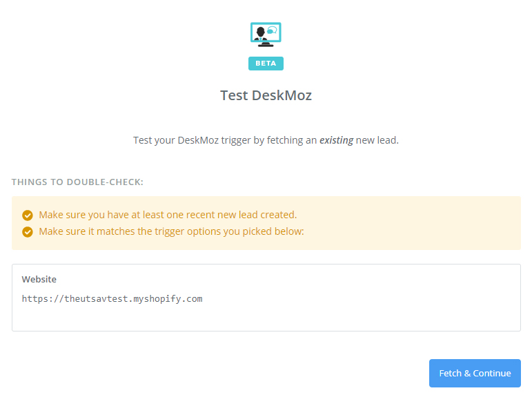Screen dimensions: 532x404
Task: Click the Website field label
Action: coord(39,279)
